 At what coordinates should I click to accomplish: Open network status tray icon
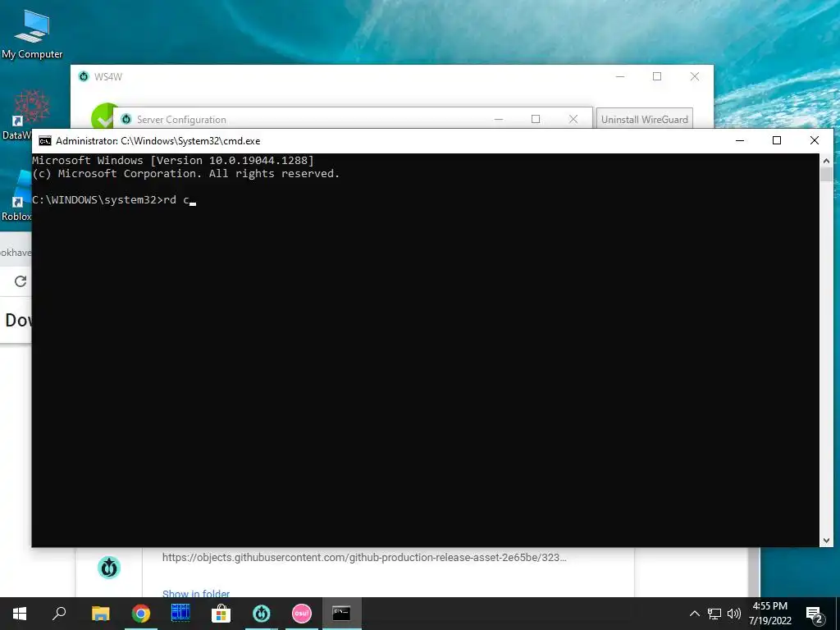pos(714,614)
